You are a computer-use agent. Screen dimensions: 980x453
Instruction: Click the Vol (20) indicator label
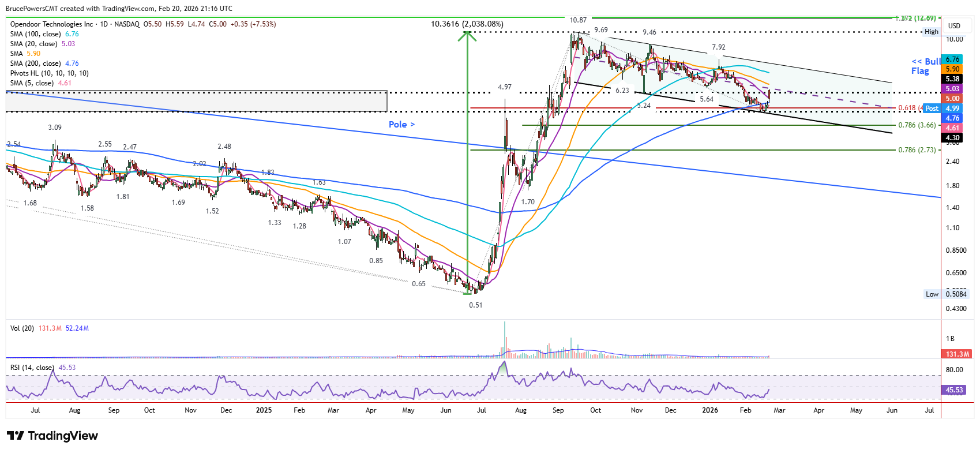[23, 328]
